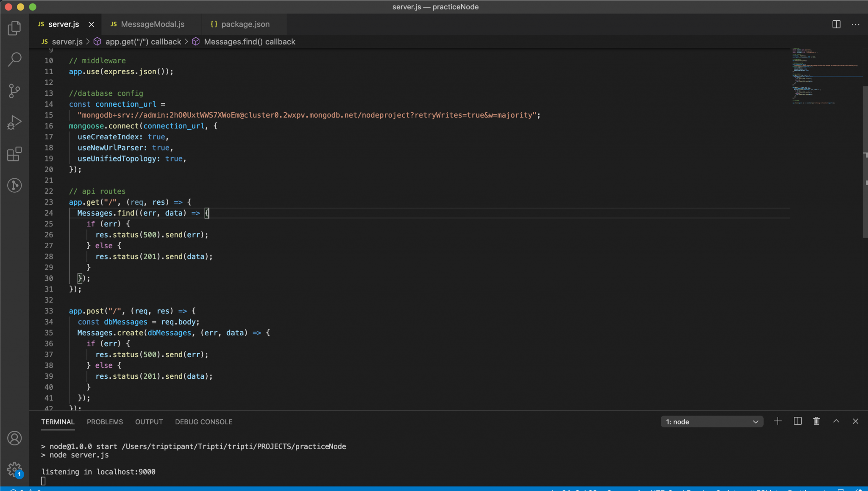The height and width of the screenshot is (491, 868).
Task: Click terminal line '> node server.js'
Action: (x=75, y=455)
